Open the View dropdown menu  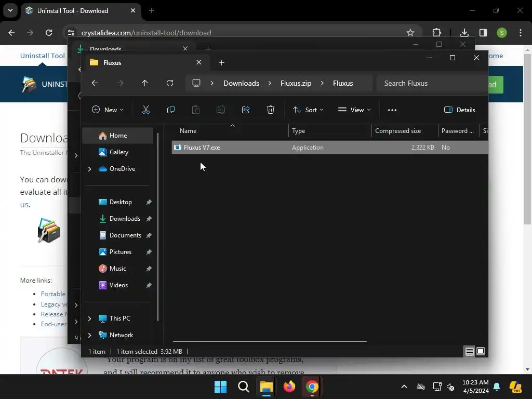354,110
